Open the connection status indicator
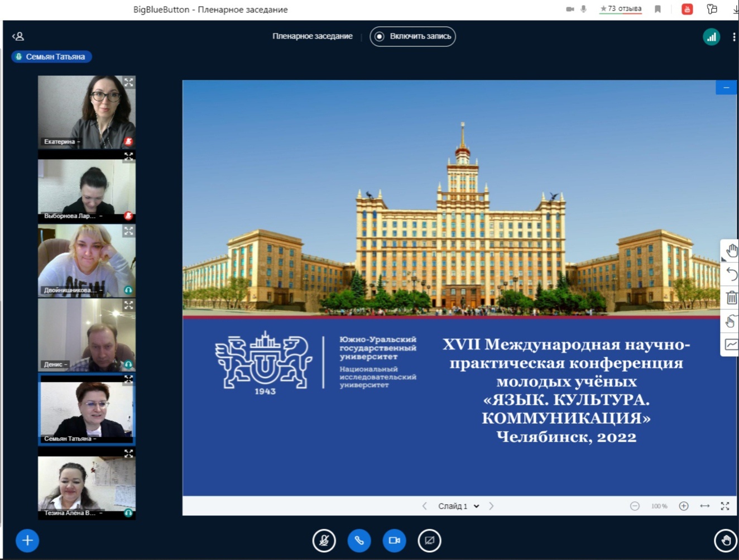This screenshot has width=739, height=560. 711,37
